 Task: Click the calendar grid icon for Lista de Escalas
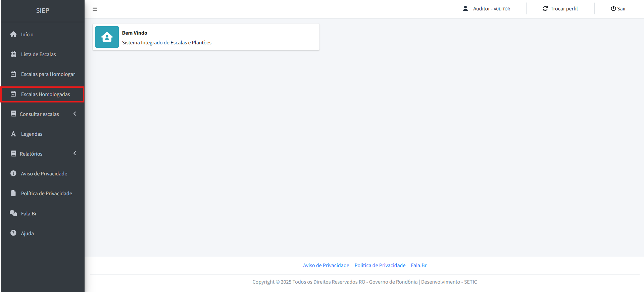(x=13, y=54)
